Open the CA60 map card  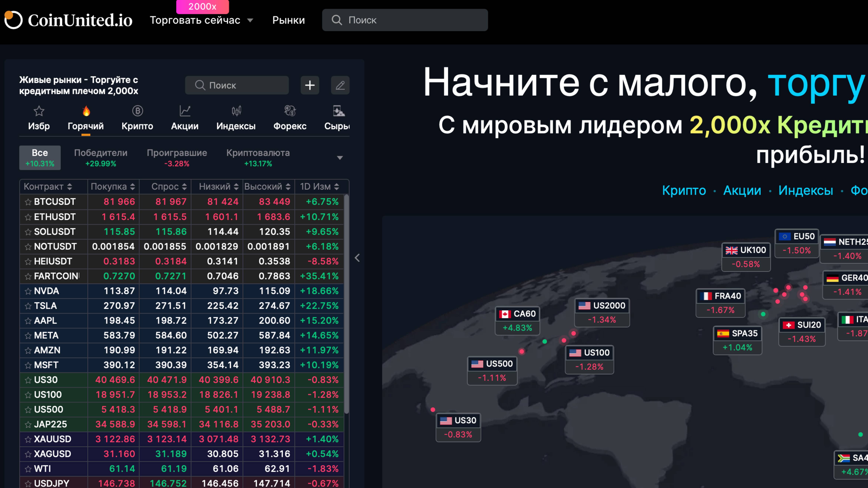tap(517, 321)
